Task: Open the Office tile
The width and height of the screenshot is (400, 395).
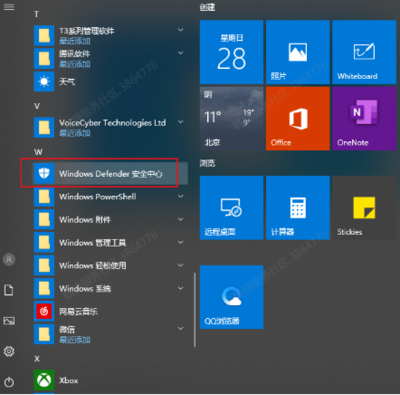Action: tap(298, 118)
